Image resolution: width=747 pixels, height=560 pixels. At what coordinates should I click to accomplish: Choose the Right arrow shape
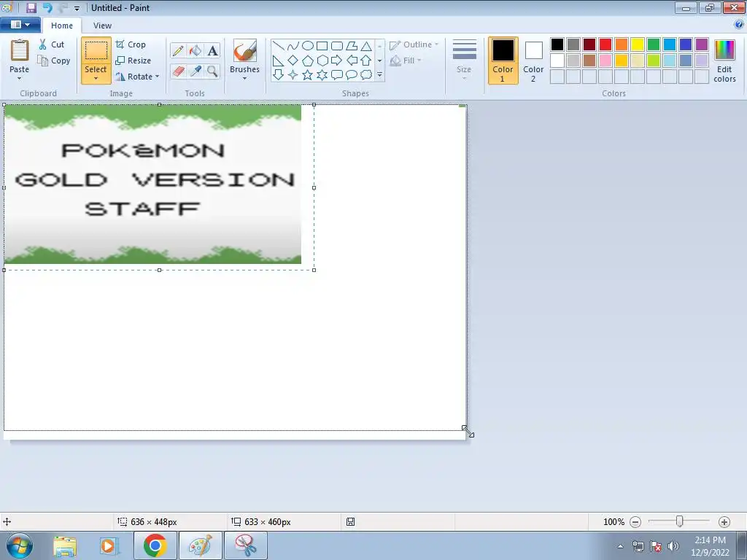[x=337, y=61]
